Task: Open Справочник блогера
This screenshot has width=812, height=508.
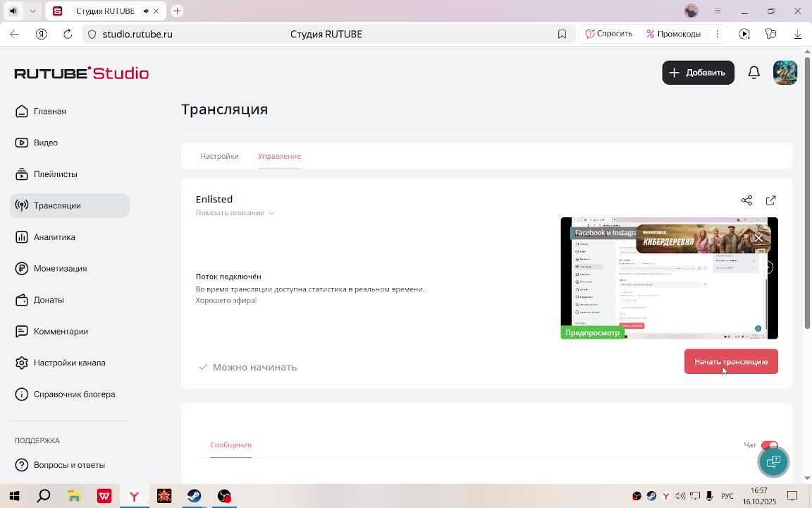Action: pyautogui.click(x=66, y=394)
